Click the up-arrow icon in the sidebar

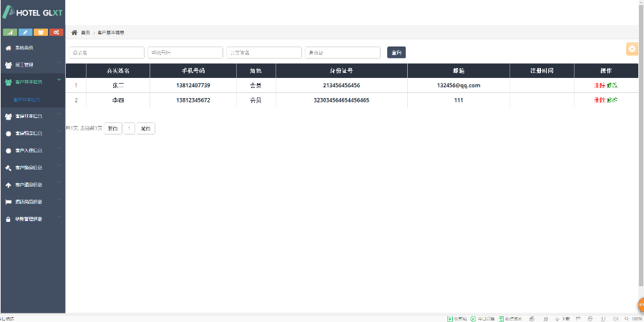(x=8, y=185)
